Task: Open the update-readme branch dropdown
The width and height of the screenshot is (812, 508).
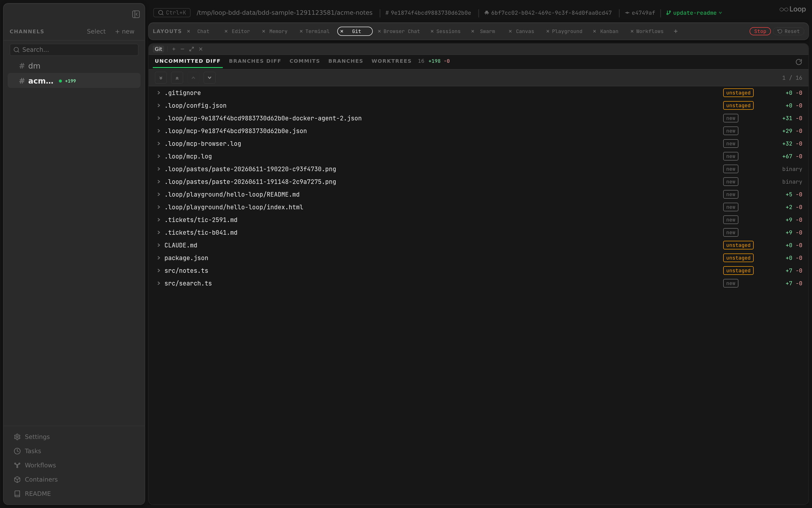Action: pos(694,13)
